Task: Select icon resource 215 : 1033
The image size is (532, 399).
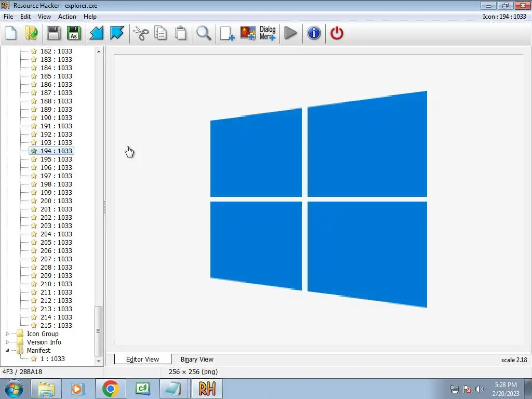Action: pyautogui.click(x=56, y=325)
